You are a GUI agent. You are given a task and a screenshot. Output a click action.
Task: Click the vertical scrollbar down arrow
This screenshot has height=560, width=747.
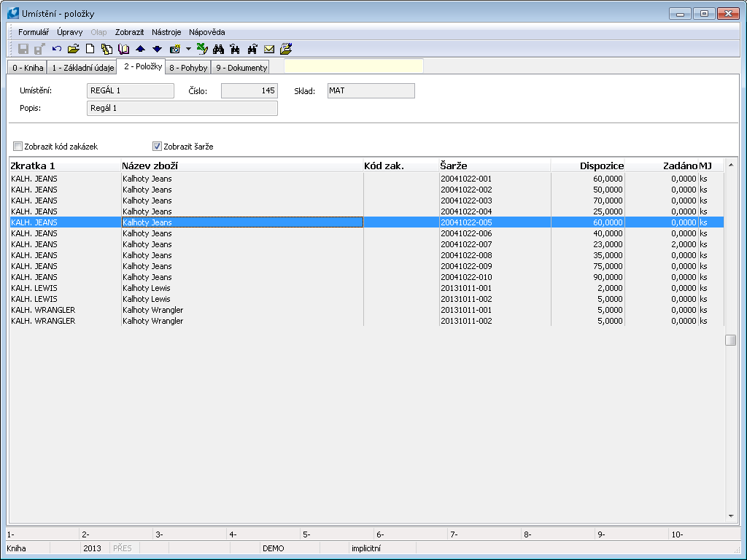pyautogui.click(x=731, y=516)
